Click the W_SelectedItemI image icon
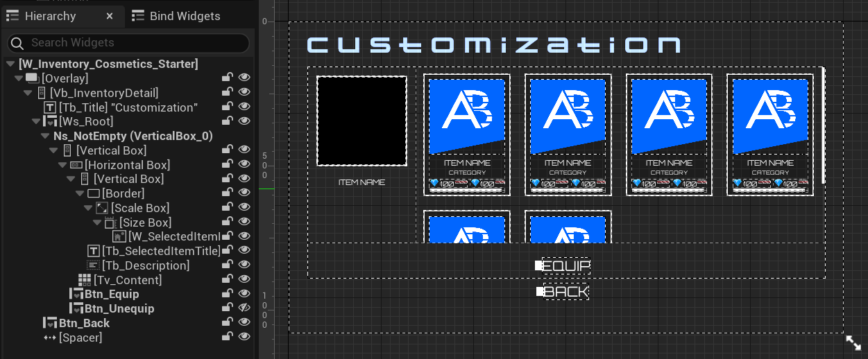Screen dimensions: 868x359 [119, 236]
